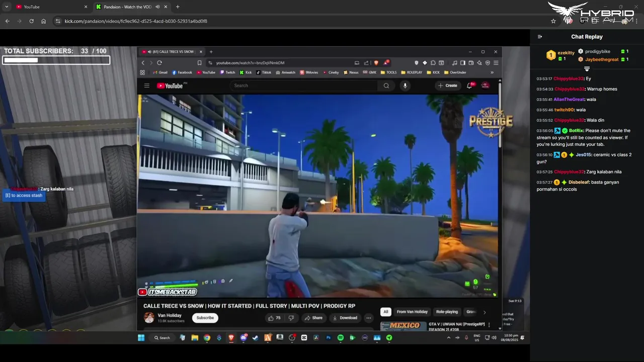This screenshot has height=362, width=644.
Task: Click the music note icon in Brave toolbar
Action: (455, 63)
